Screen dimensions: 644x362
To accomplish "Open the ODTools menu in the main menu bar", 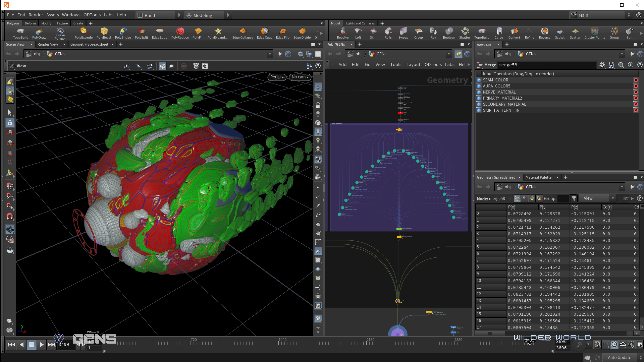I will (x=92, y=15).
